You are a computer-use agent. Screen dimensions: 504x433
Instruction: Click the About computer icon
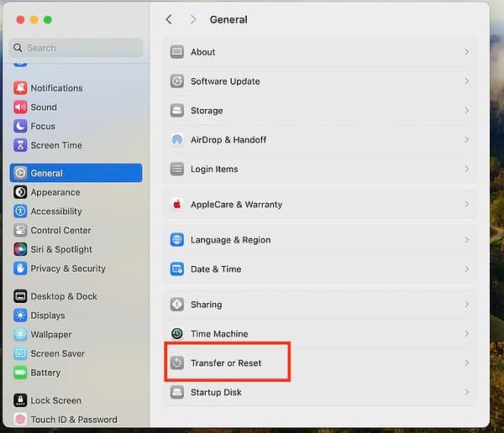[176, 52]
